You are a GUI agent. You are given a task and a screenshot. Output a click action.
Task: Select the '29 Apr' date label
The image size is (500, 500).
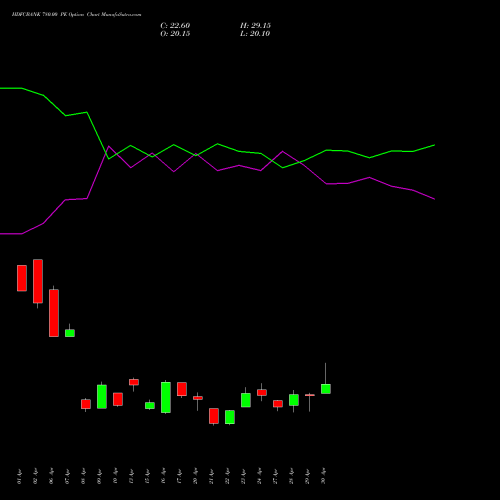point(307,476)
